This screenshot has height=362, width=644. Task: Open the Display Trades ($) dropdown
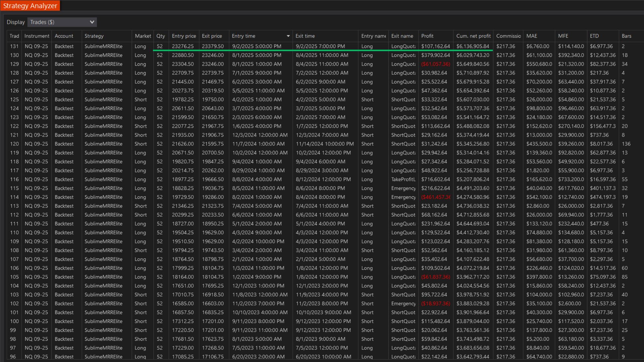(62, 22)
